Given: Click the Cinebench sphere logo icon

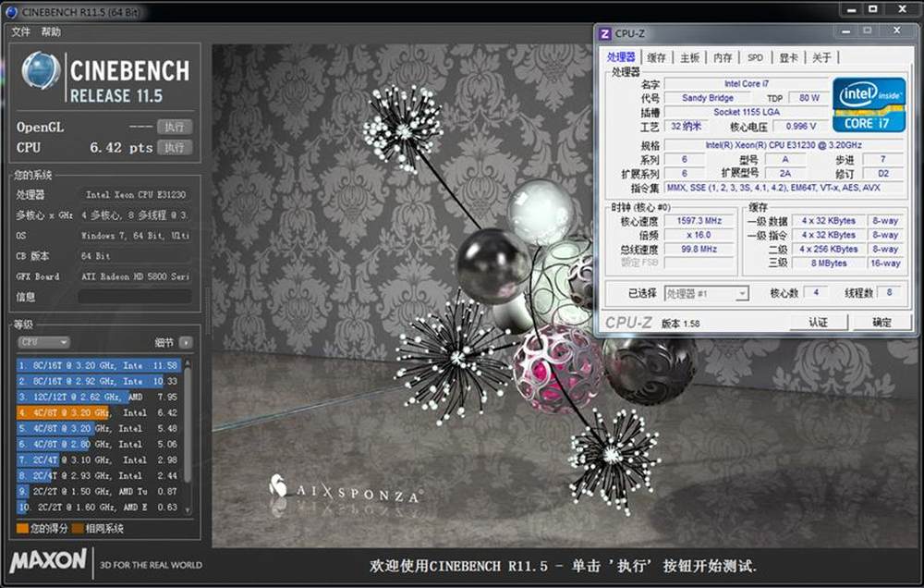Looking at the screenshot, I should pos(41,71).
